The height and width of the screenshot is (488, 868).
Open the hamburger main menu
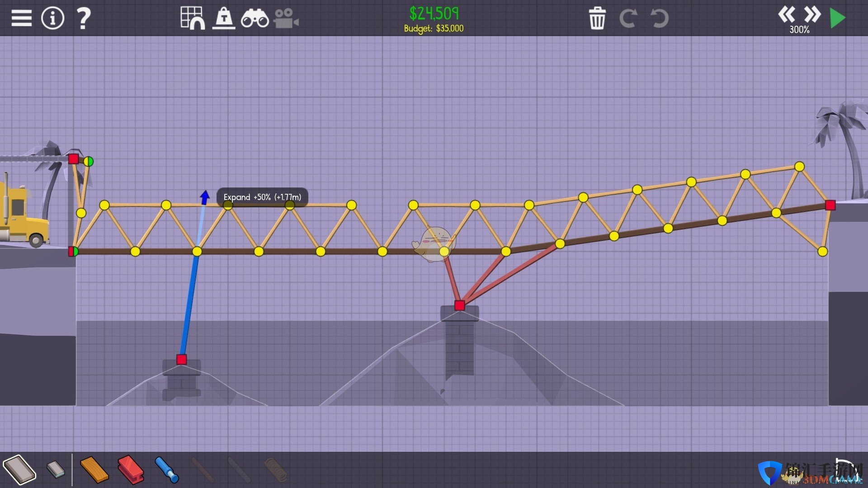[21, 18]
